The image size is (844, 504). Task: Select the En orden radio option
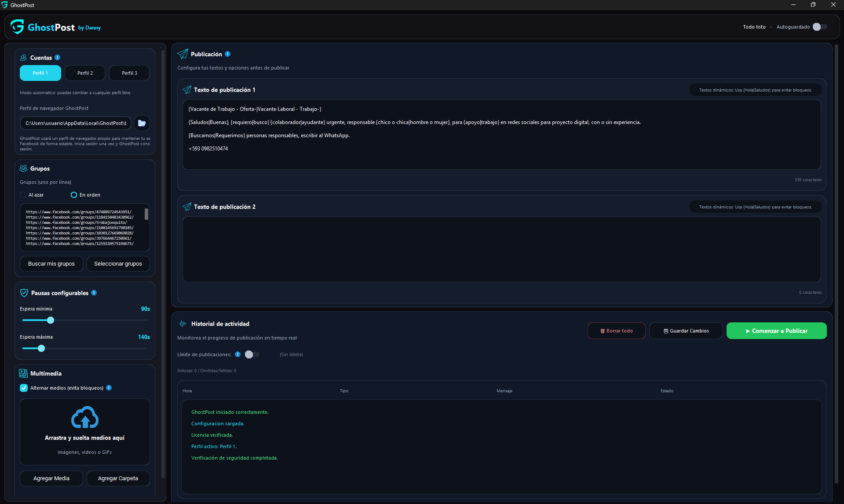click(74, 195)
